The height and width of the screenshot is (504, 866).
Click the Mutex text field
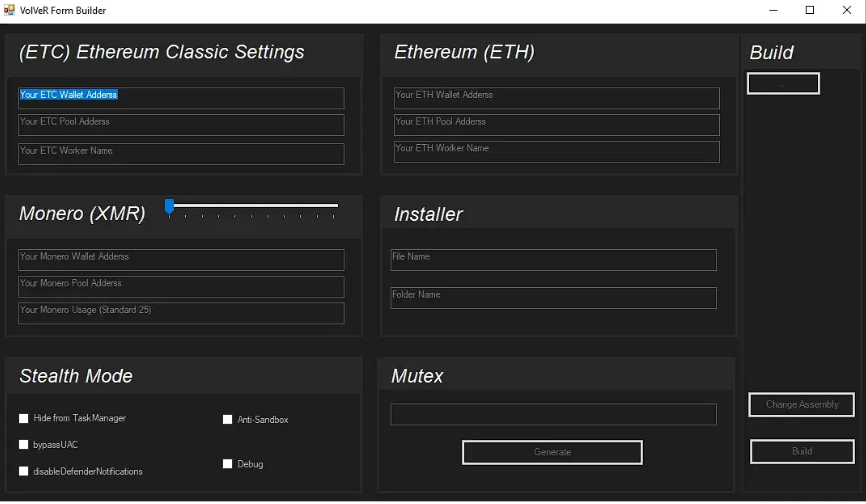553,414
